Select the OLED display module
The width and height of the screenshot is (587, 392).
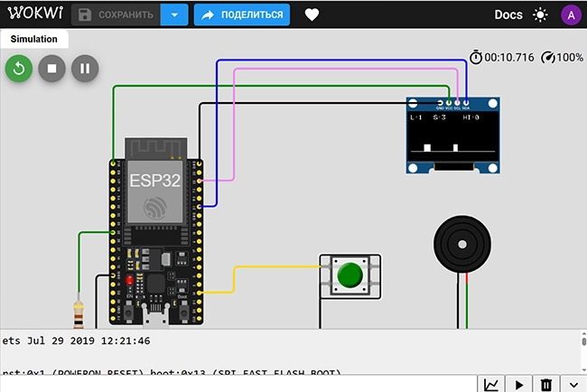pos(453,135)
